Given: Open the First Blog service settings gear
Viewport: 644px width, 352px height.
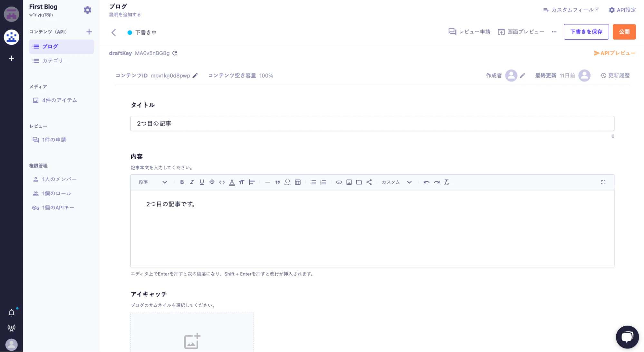Looking at the screenshot, I should (x=87, y=10).
